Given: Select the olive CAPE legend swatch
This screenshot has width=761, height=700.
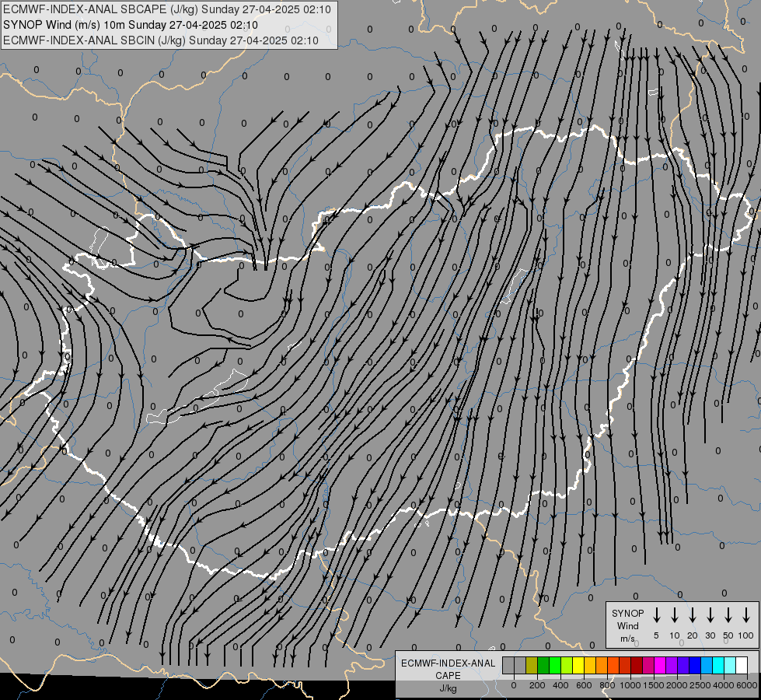Looking at the screenshot, I should (532, 665).
